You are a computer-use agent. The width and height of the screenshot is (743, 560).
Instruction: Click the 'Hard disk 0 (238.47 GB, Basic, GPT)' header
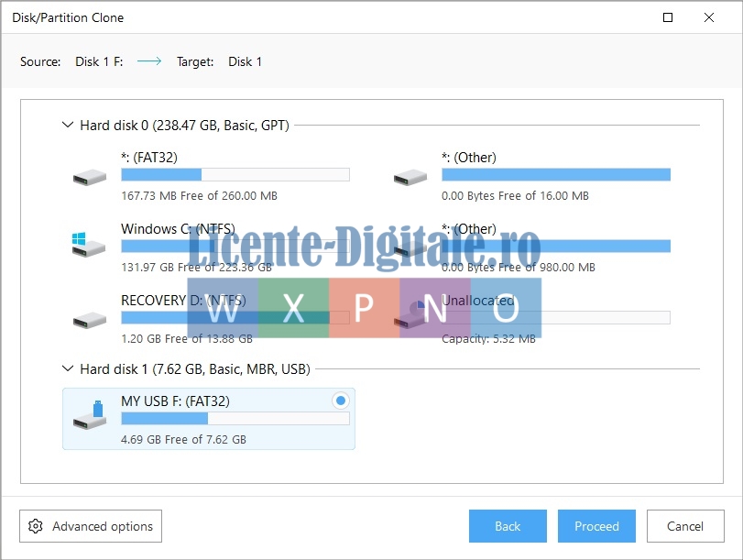coord(184,126)
